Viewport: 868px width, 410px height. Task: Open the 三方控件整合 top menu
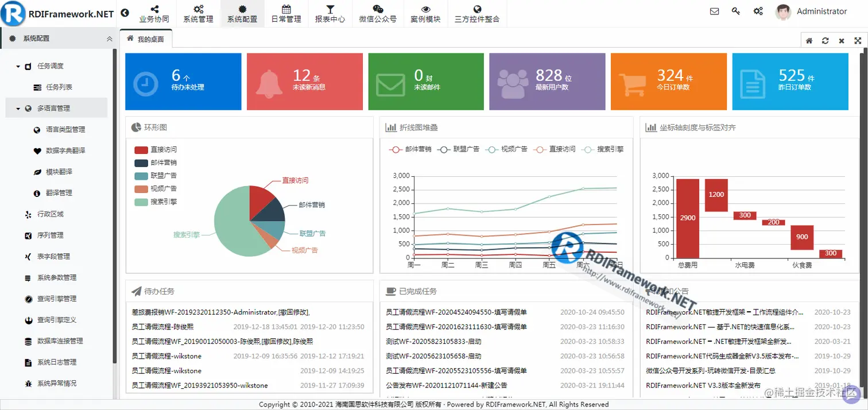pos(476,14)
